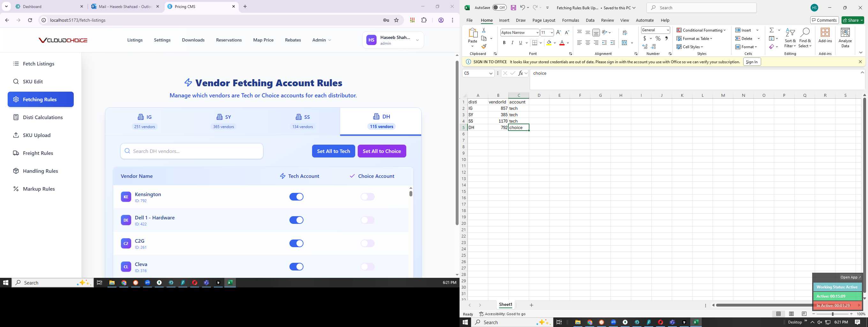Expand the Admin menu dropdown
Viewport: 868px width, 327px height.
click(x=321, y=40)
